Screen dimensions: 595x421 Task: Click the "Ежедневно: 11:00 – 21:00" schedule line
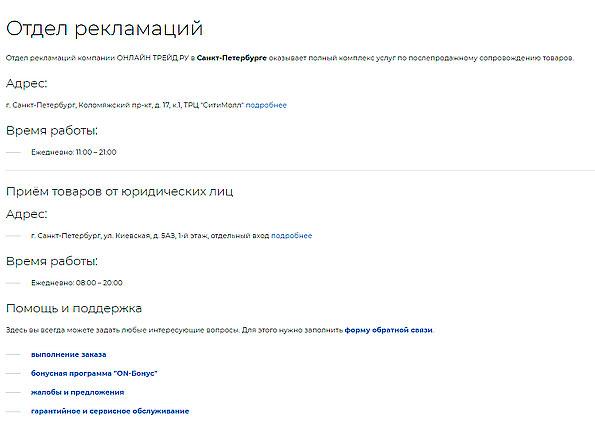(74, 152)
